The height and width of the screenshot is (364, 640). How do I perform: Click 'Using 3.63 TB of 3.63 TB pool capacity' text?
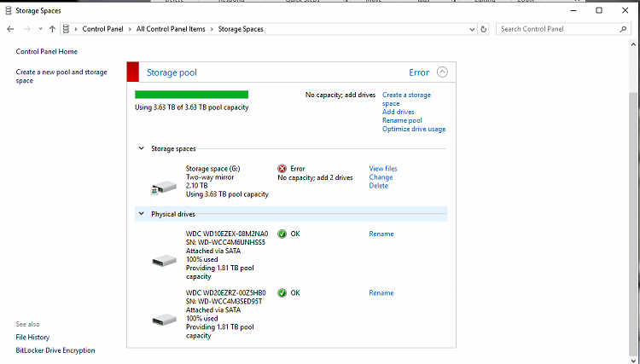[x=191, y=107]
